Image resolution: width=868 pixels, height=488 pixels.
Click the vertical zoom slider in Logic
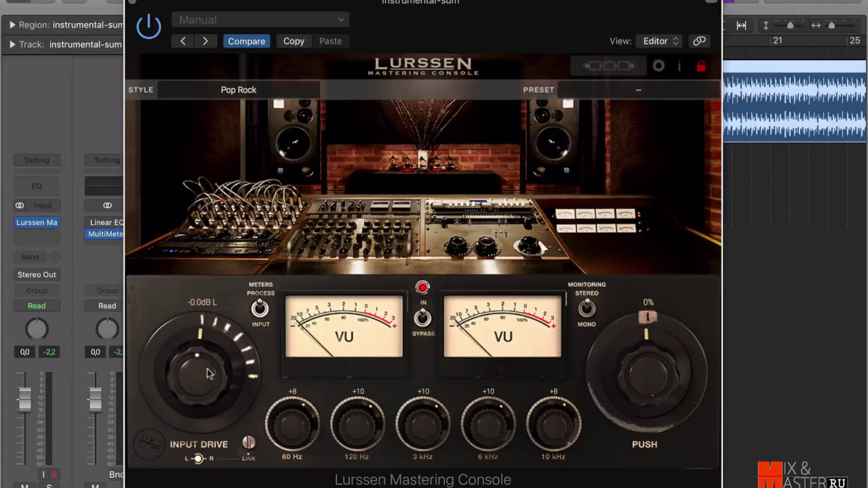(x=790, y=25)
